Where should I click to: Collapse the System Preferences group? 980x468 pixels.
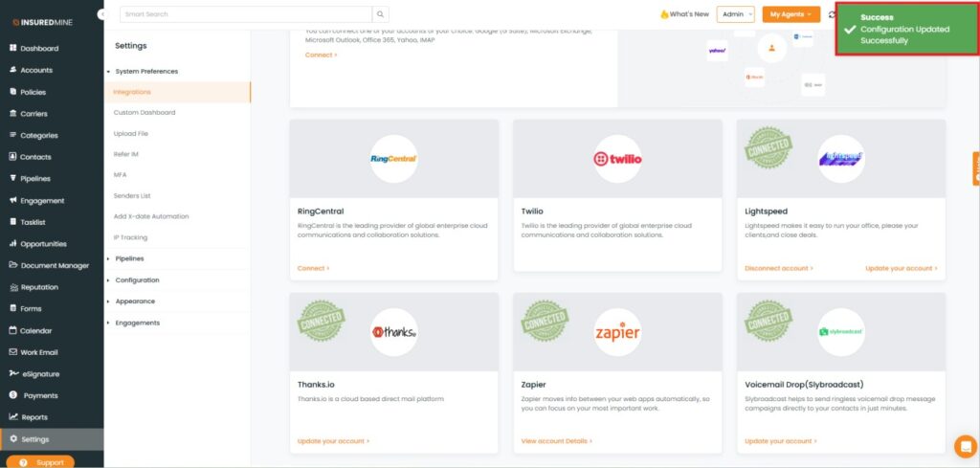(145, 72)
